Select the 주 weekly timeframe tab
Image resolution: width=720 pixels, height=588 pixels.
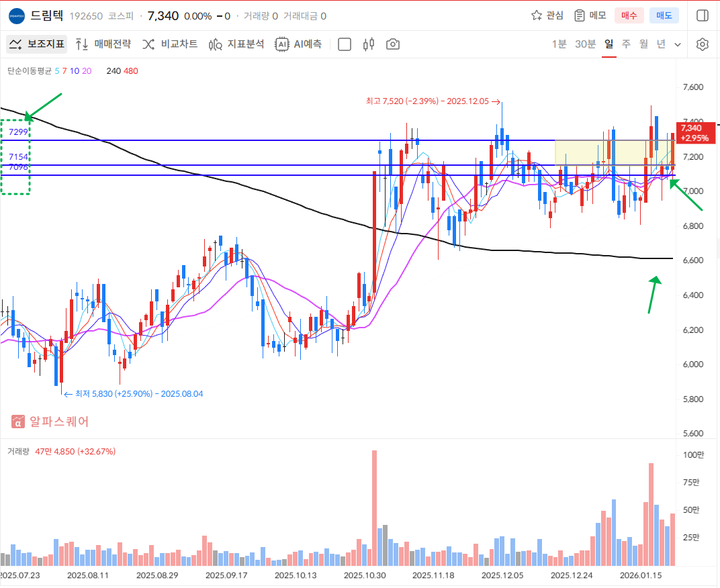point(626,44)
